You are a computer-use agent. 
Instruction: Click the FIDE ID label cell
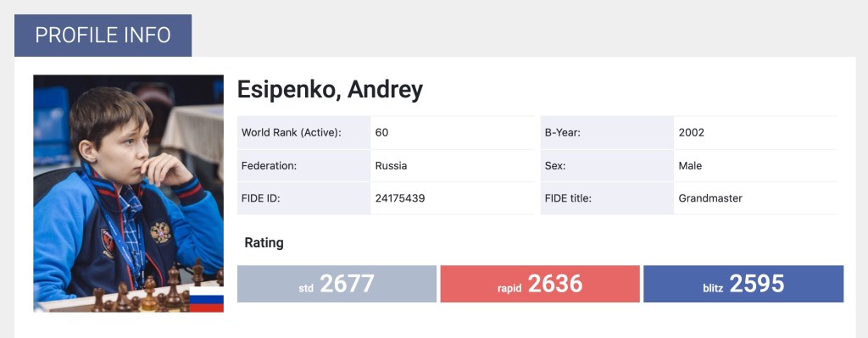(x=304, y=198)
